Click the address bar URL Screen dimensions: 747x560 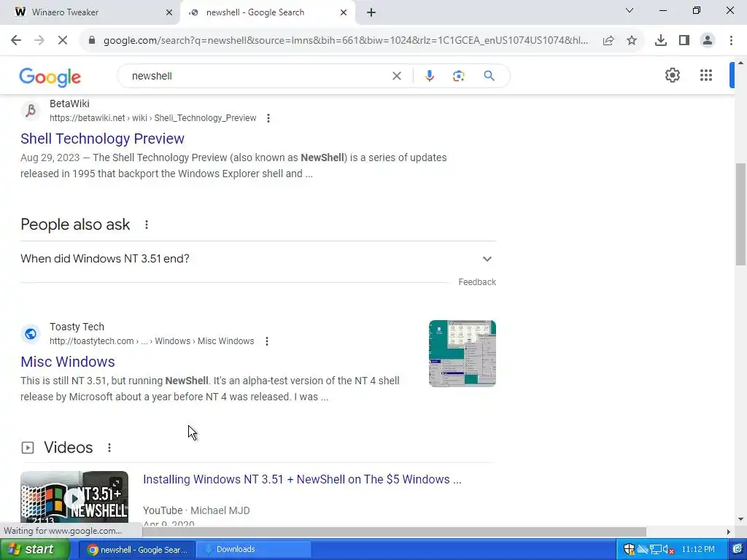(345, 41)
